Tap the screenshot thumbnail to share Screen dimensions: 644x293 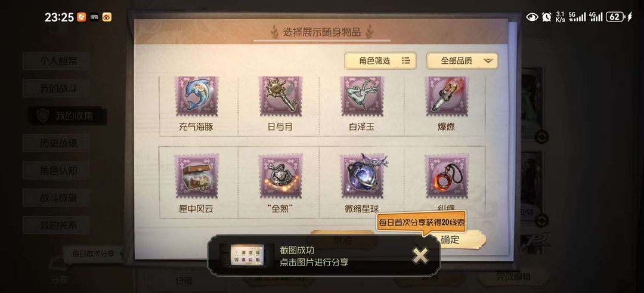point(247,255)
